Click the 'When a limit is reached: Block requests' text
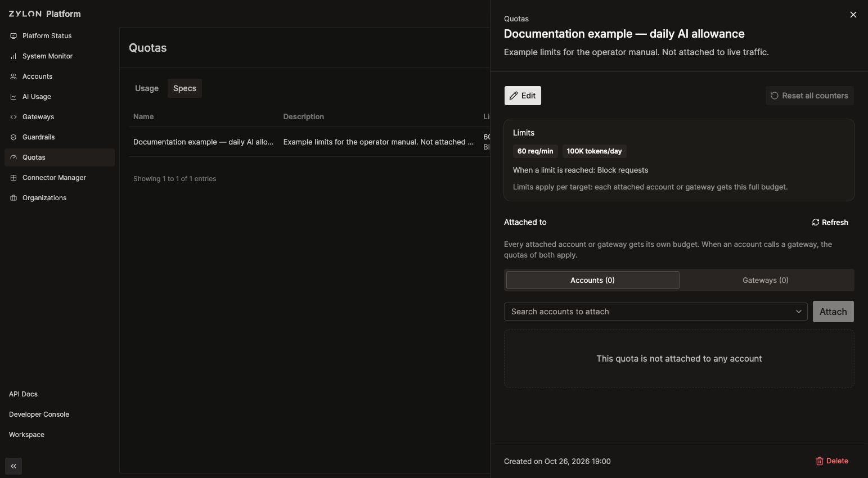 [581, 170]
